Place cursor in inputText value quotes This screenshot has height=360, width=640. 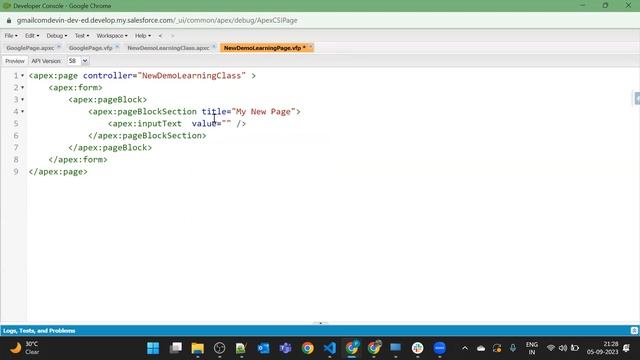[227, 123]
